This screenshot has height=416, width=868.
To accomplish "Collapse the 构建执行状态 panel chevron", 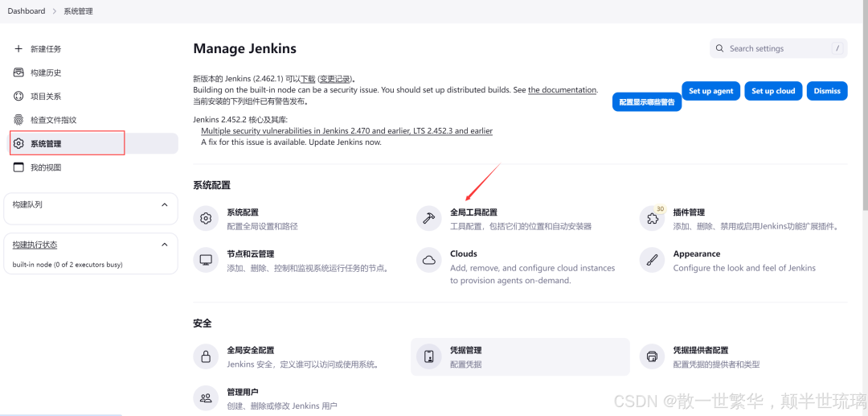I will point(165,245).
